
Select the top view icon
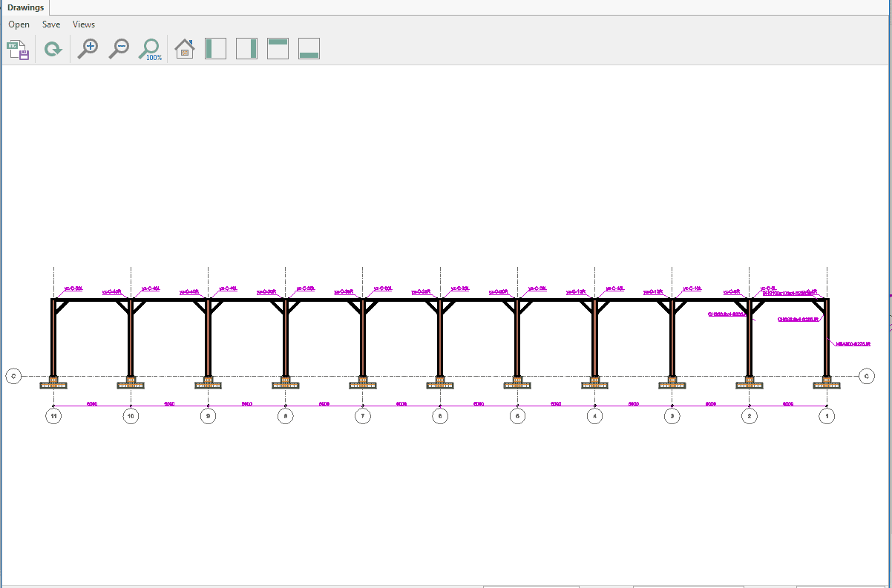pyautogui.click(x=278, y=49)
